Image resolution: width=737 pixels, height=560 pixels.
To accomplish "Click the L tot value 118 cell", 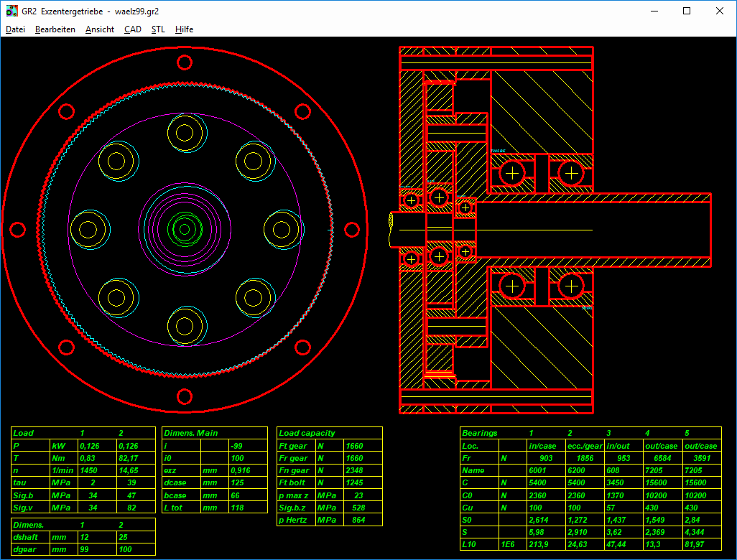I will tap(240, 508).
